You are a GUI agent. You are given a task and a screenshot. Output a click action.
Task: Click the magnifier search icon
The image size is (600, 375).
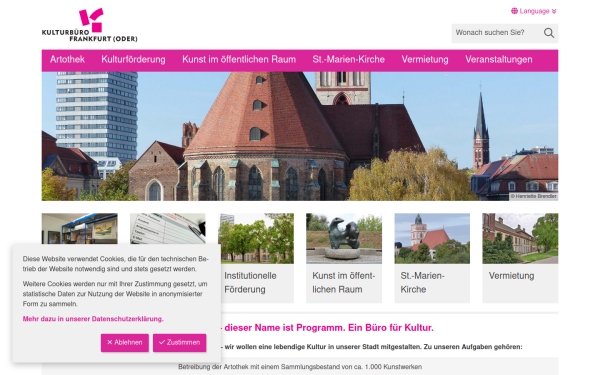pyautogui.click(x=549, y=33)
